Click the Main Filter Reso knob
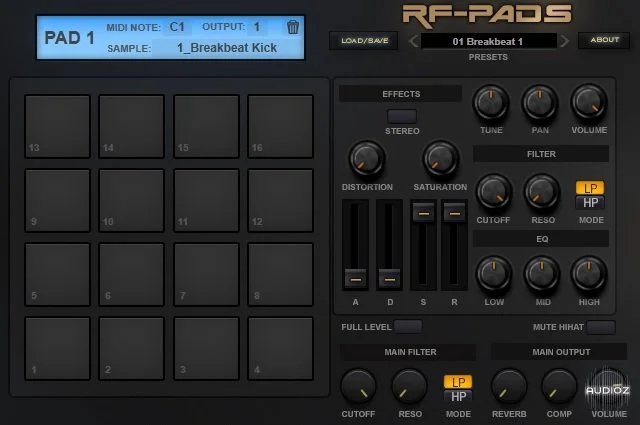This screenshot has height=425, width=640. 409,387
